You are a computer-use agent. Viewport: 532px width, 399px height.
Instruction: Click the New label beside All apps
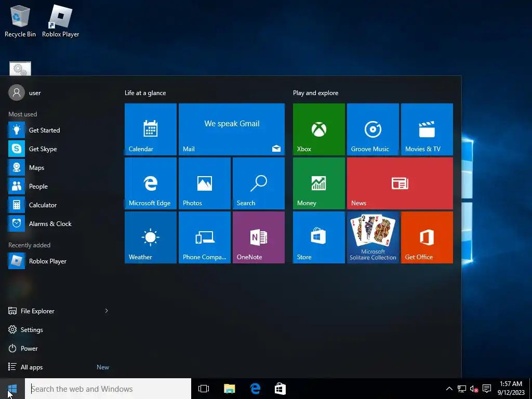[103, 367]
